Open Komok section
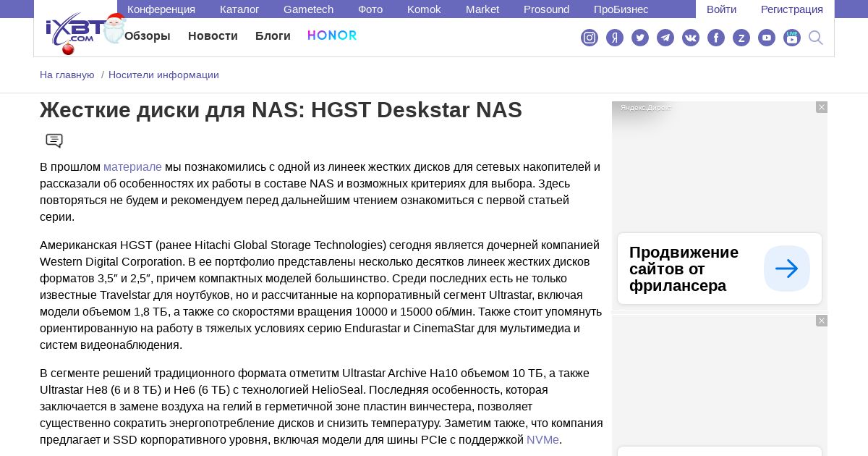 [x=424, y=9]
